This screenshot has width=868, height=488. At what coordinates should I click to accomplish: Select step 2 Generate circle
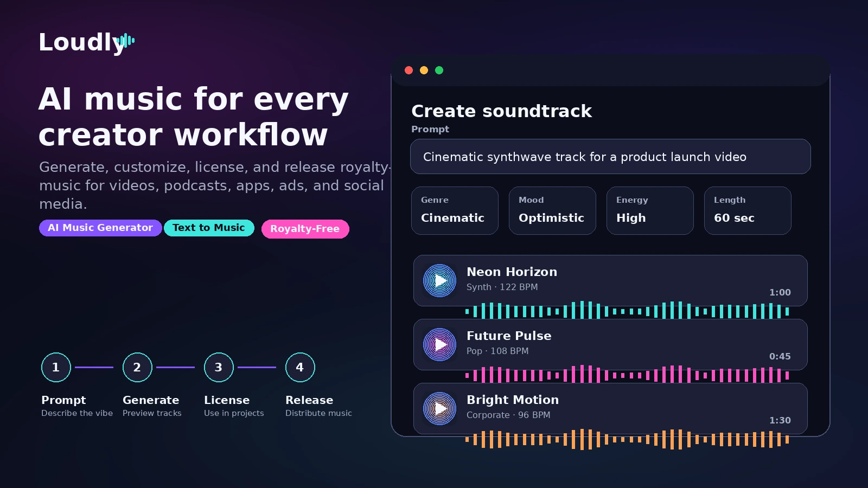coord(137,367)
